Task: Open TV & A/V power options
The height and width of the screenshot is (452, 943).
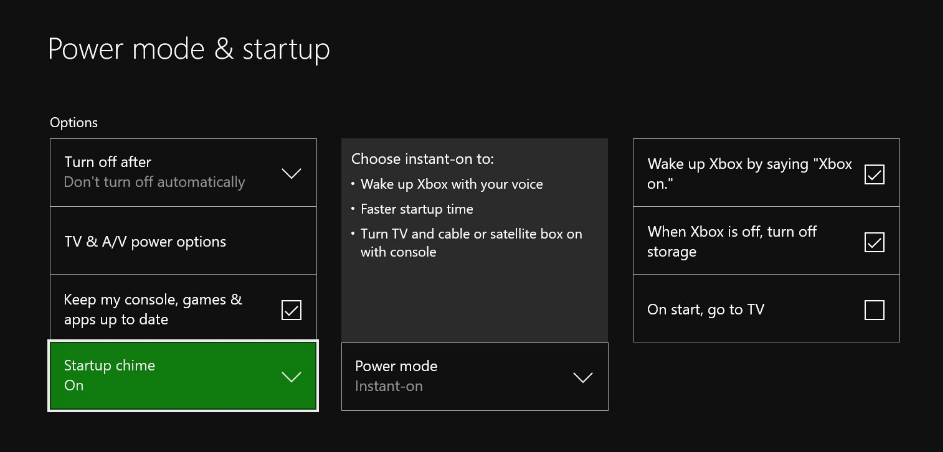Action: 145,242
